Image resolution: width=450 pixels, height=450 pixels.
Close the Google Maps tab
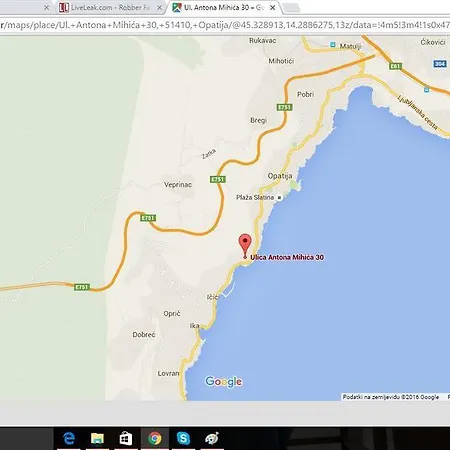point(272,7)
